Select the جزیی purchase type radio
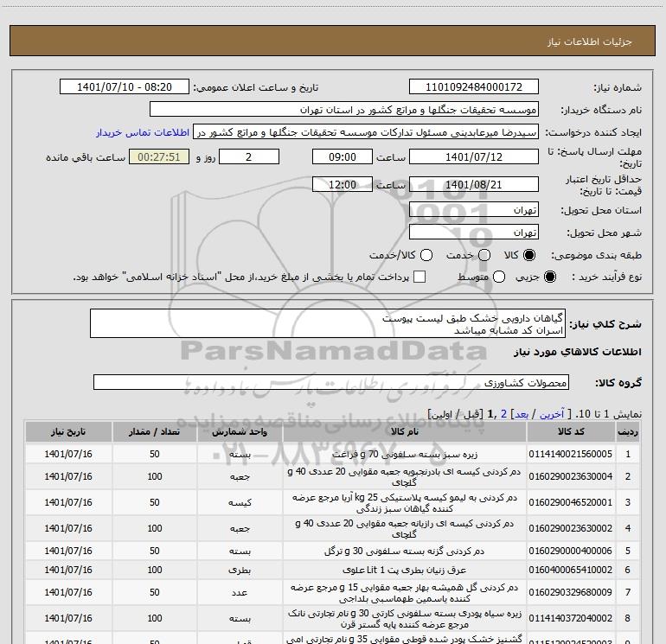666x644 pixels. coord(549,277)
